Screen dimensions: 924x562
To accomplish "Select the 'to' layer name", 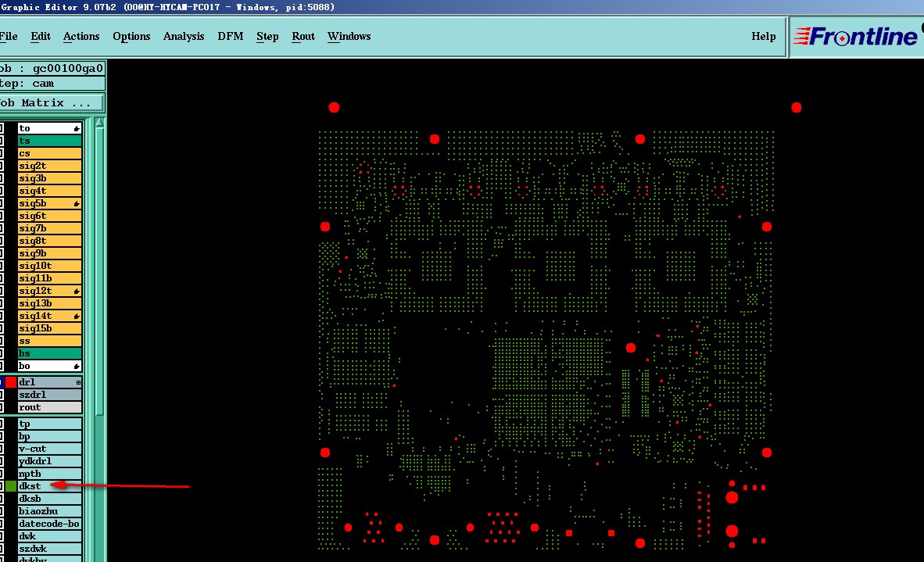I will coord(25,128).
